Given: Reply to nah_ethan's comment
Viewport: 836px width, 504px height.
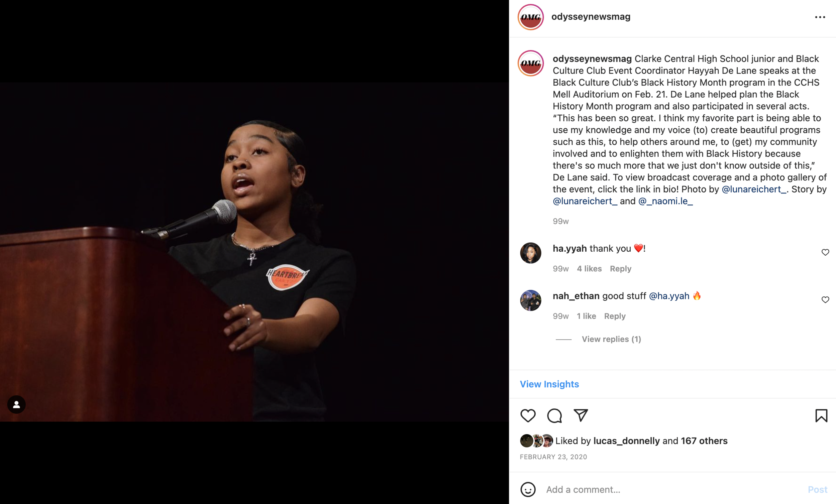Looking at the screenshot, I should pos(615,316).
